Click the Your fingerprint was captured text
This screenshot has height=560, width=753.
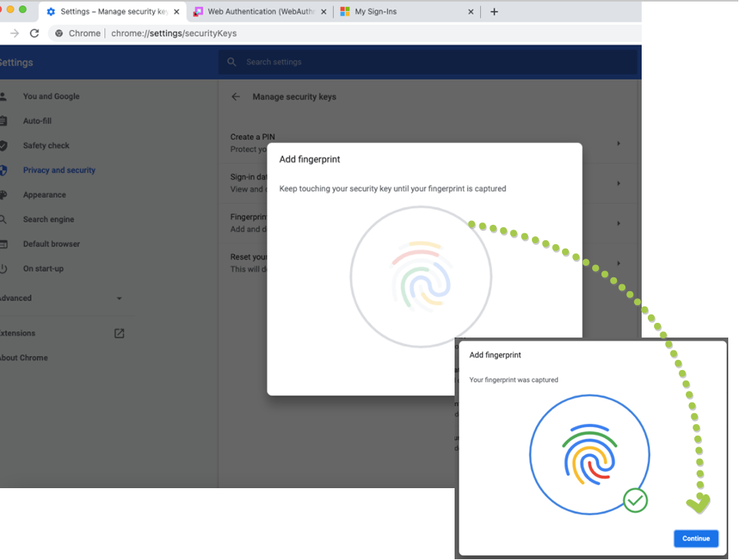coord(513,379)
